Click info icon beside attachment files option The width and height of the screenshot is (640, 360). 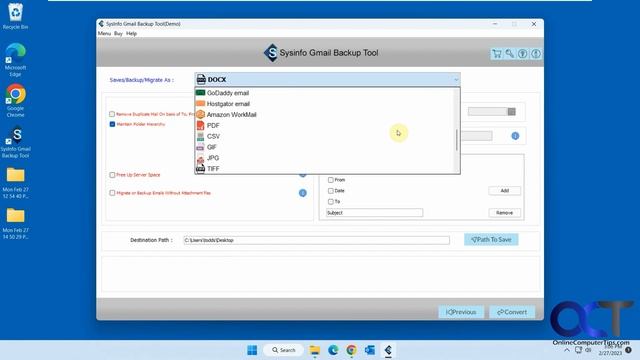[x=302, y=193]
